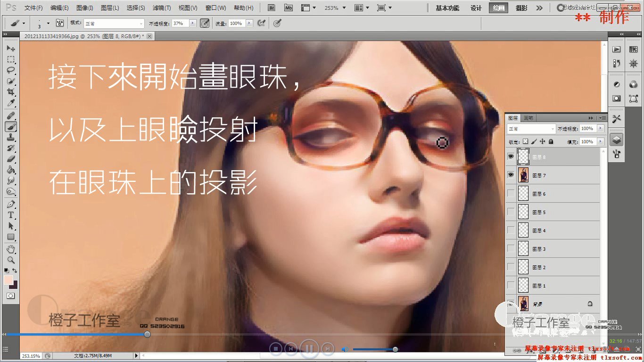Select the 图层 3 layer thumbnail
This screenshot has width=644, height=362.
click(523, 249)
